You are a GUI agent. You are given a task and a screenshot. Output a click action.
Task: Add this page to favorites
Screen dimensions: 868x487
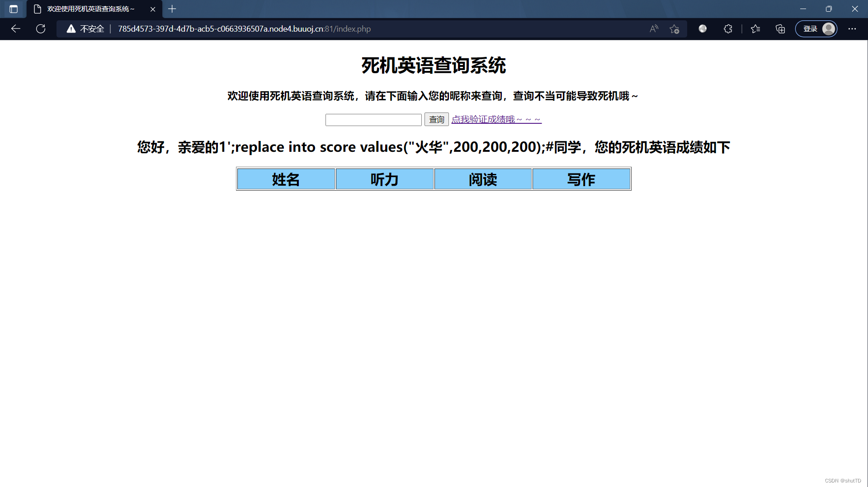[674, 28]
